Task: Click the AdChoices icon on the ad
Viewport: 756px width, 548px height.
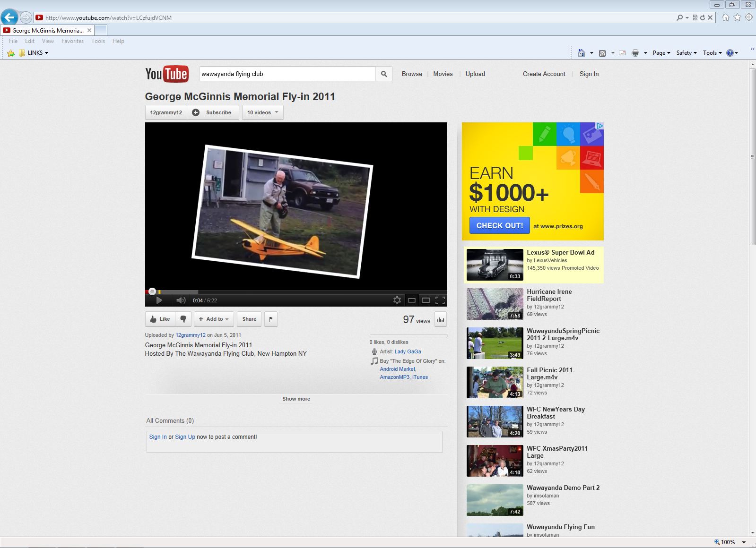Action: tap(600, 126)
